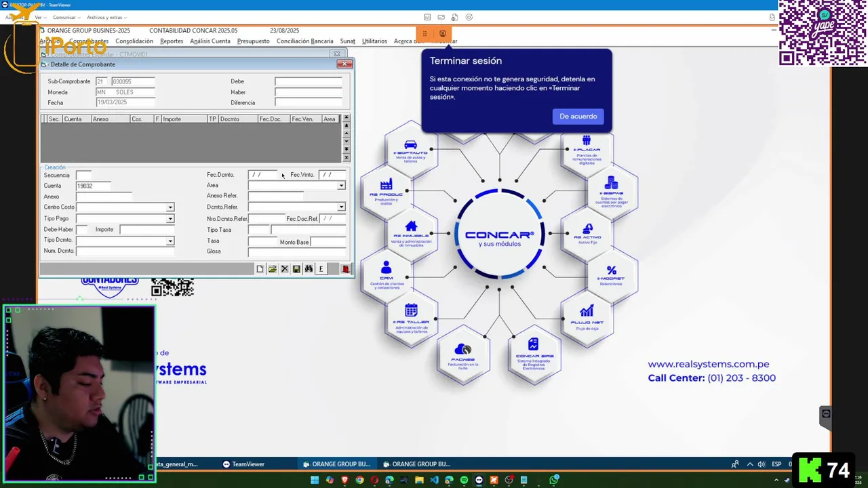This screenshot has width=868, height=488.
Task: Create a new record in Detalle de Comprobante toolbar
Action: coord(260,269)
